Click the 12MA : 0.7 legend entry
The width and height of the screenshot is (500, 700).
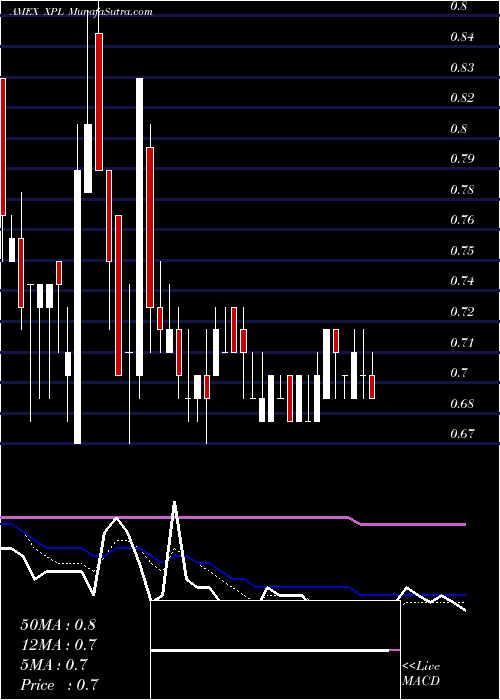tap(59, 645)
